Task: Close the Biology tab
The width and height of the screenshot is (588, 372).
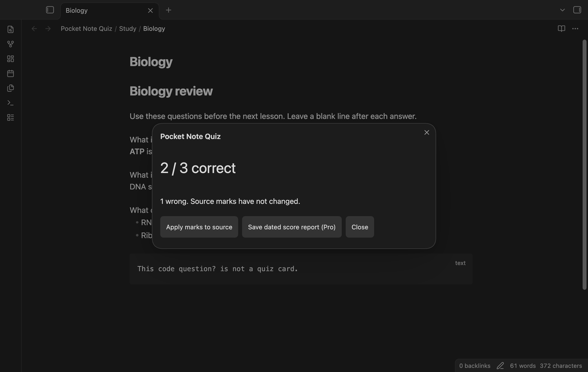Action: pyautogui.click(x=150, y=10)
